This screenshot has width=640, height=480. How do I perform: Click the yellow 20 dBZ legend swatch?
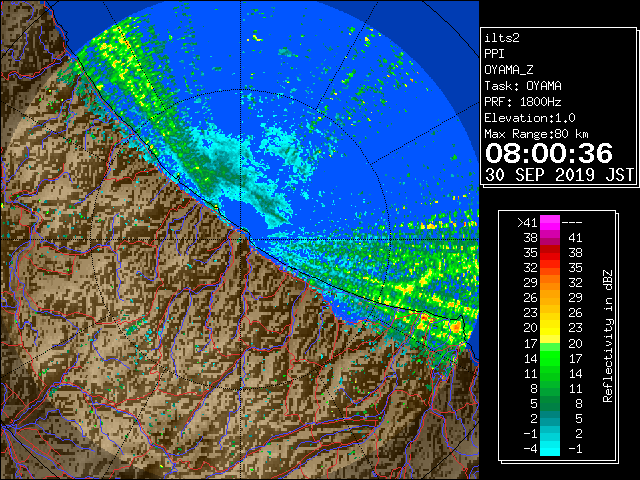point(550,328)
